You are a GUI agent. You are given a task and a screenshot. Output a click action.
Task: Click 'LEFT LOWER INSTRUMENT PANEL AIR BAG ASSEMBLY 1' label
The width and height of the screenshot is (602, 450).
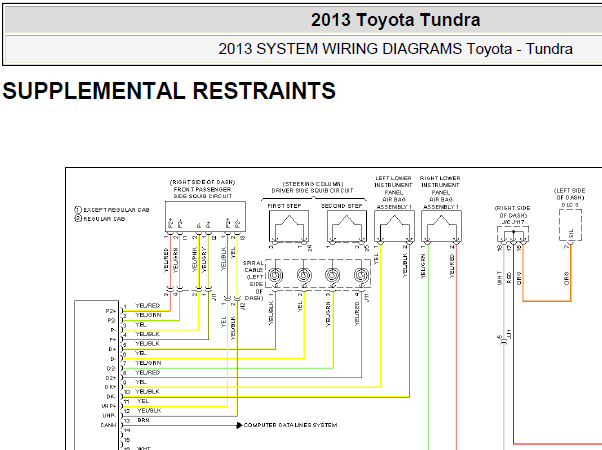pos(394,192)
